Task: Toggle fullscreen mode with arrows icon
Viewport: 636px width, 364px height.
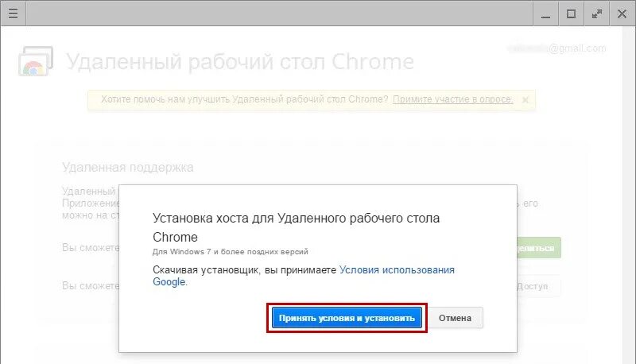Action: pyautogui.click(x=597, y=14)
